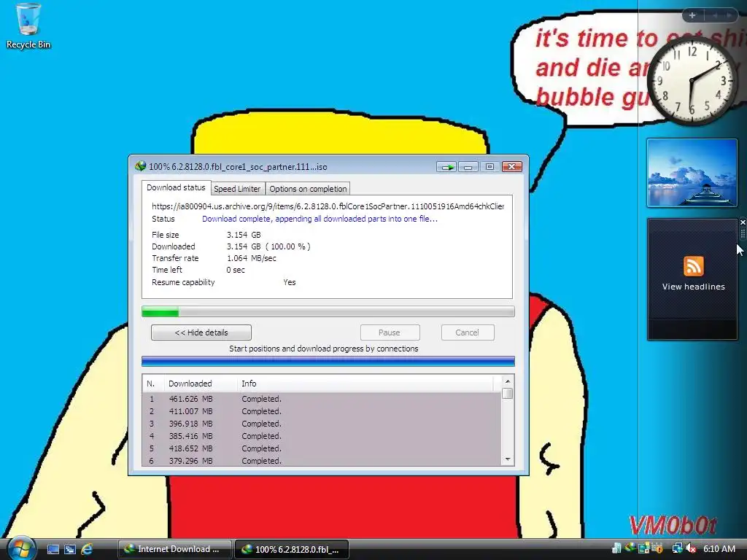747x560 pixels.
Task: Click the Show desktop quick launch icon
Action: [x=53, y=549]
